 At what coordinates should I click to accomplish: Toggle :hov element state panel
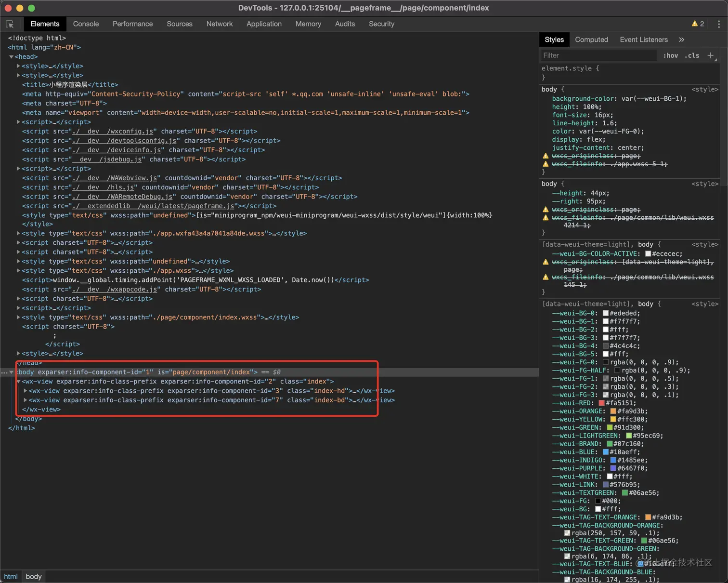[x=670, y=55]
